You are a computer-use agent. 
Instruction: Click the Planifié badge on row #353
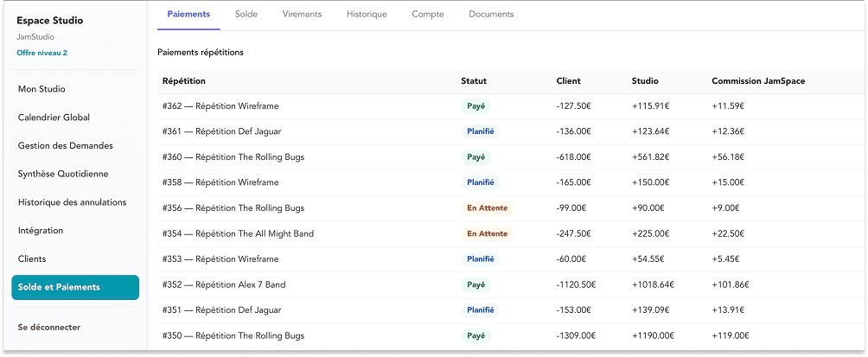coord(481,259)
